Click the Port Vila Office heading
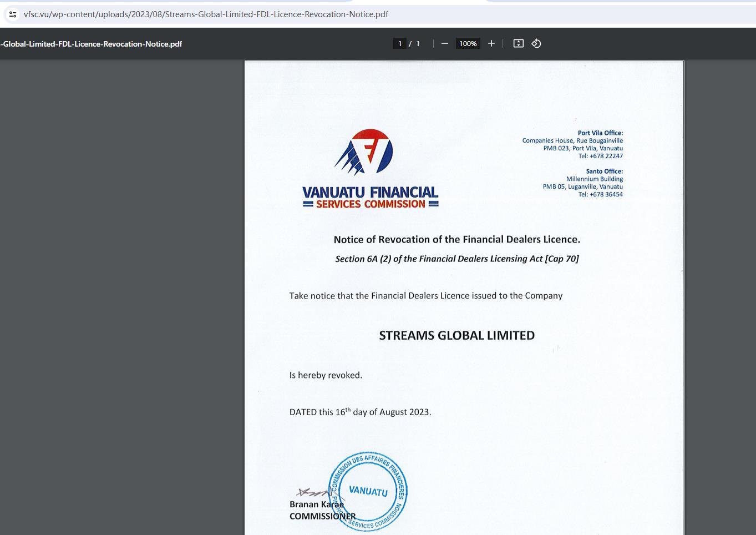756x535 pixels. coord(600,133)
